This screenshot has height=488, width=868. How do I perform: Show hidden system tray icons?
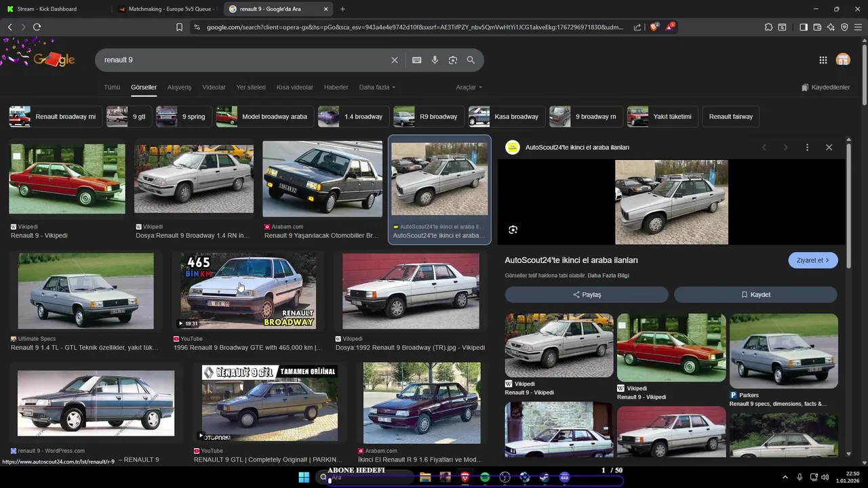point(785,477)
